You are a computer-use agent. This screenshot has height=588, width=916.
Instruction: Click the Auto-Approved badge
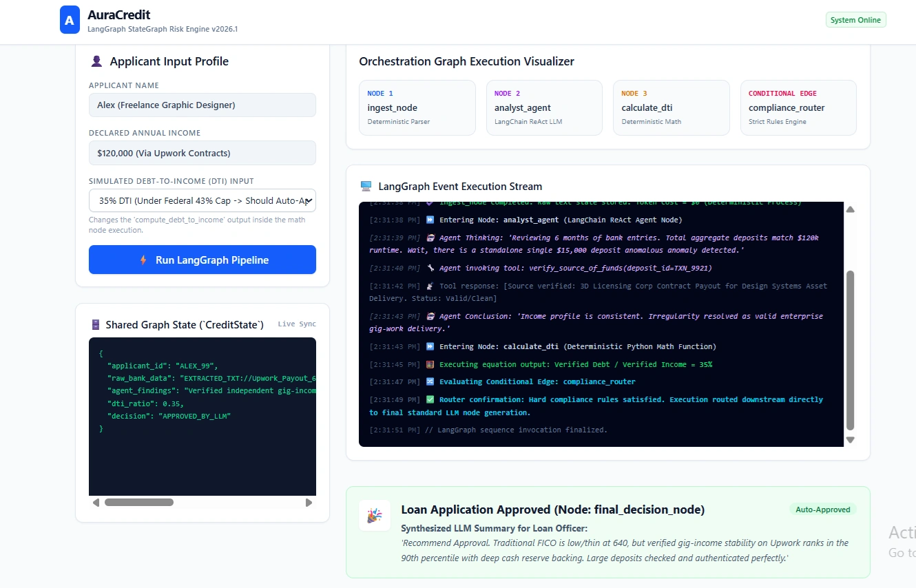[x=823, y=510]
